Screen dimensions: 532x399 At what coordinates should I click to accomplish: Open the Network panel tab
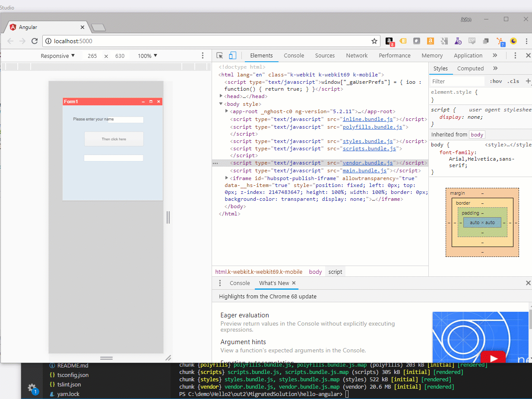pos(357,55)
